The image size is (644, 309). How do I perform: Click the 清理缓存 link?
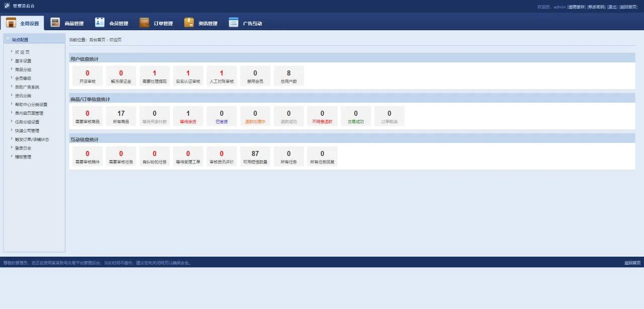click(x=576, y=7)
